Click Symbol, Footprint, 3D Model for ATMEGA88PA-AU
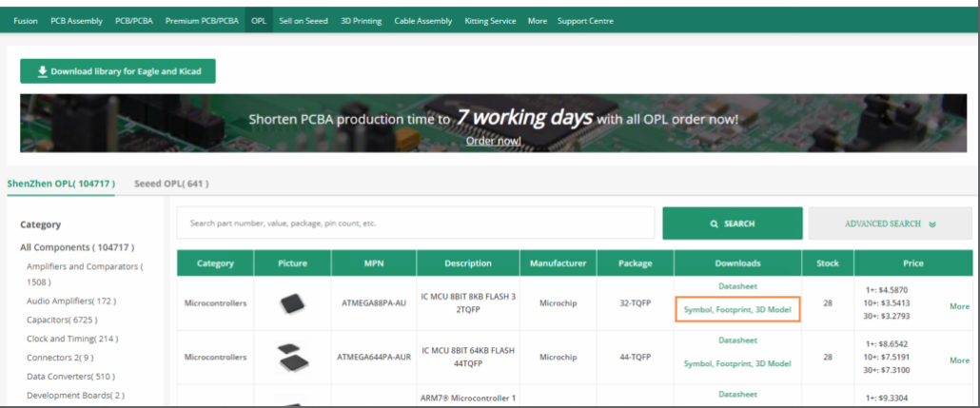Viewport: 980px width, 408px height. pyautogui.click(x=737, y=309)
